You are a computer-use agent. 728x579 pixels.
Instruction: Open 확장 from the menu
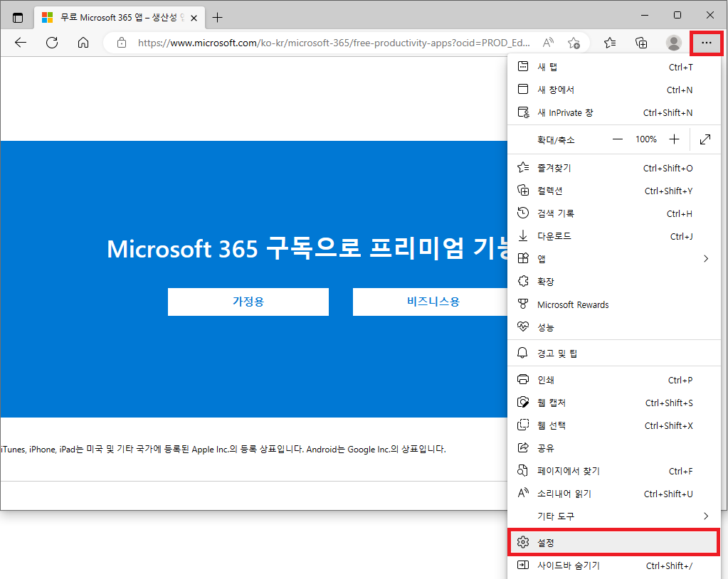pyautogui.click(x=614, y=282)
